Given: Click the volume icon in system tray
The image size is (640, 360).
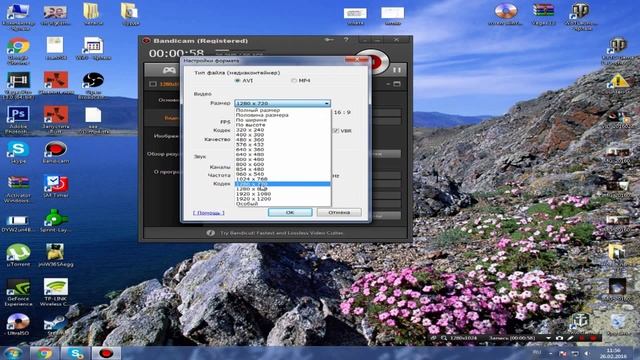Looking at the screenshot, I should [x=587, y=353].
